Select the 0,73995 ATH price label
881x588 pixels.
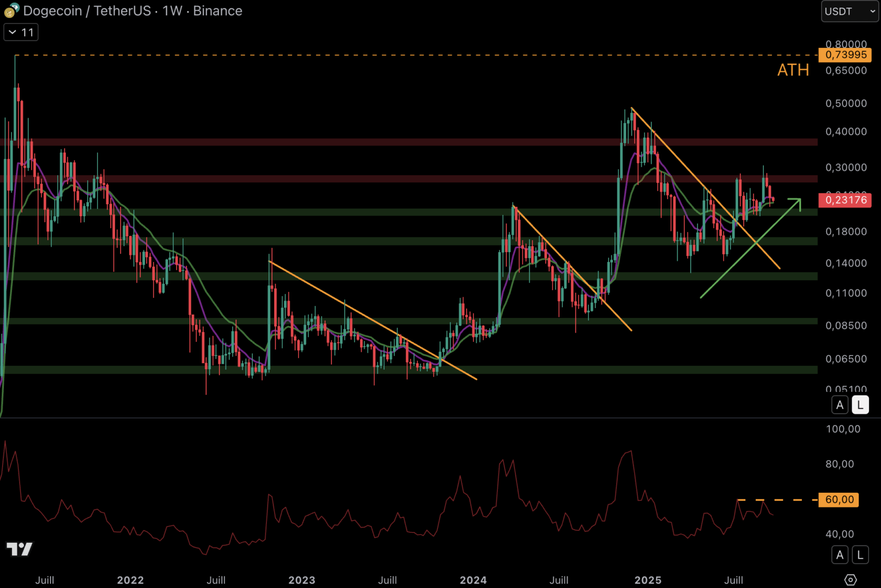point(845,55)
